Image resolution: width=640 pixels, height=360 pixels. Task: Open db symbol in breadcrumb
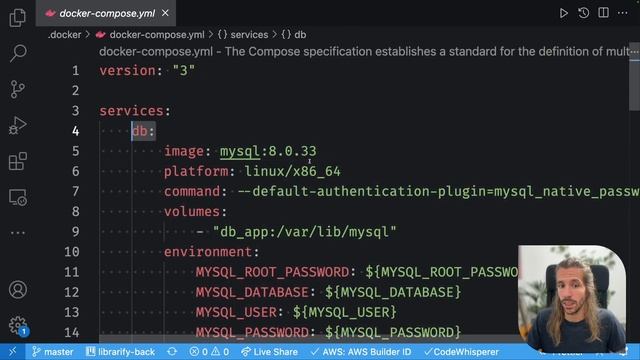click(293, 35)
